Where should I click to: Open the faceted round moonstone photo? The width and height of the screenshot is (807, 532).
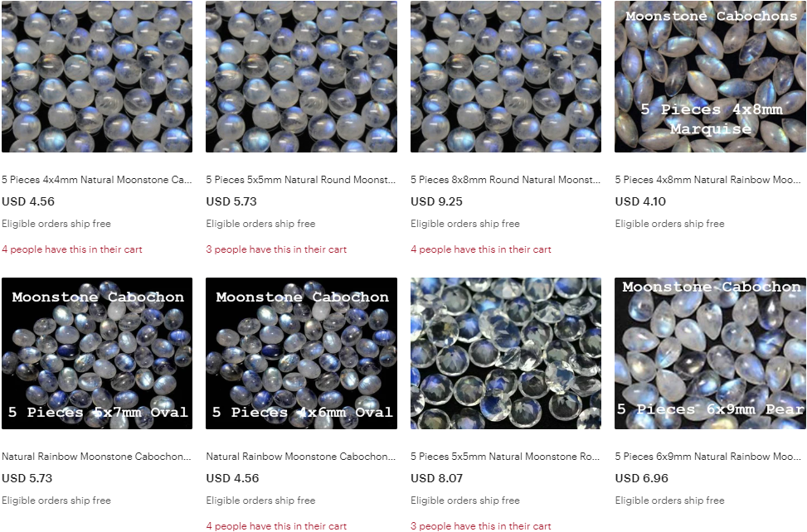pyautogui.click(x=505, y=354)
